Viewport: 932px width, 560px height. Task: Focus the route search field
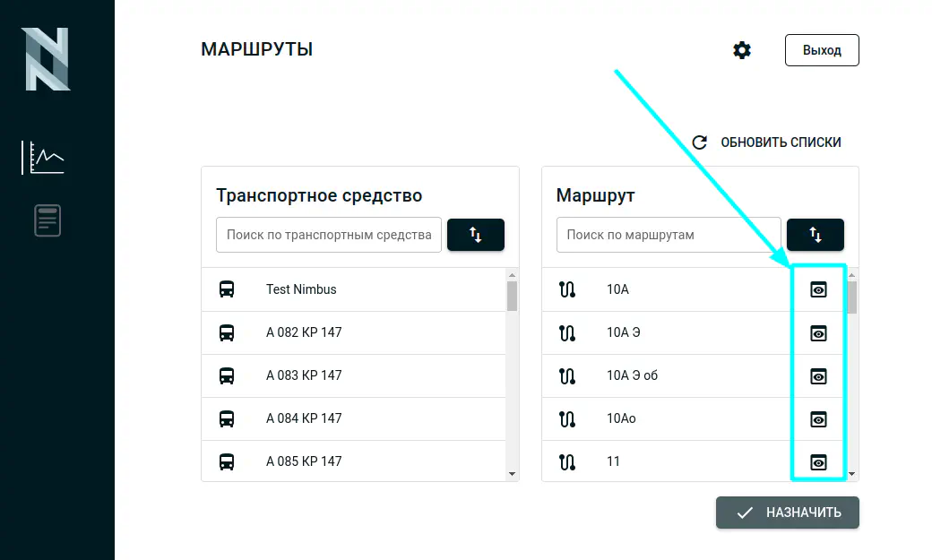coord(668,235)
